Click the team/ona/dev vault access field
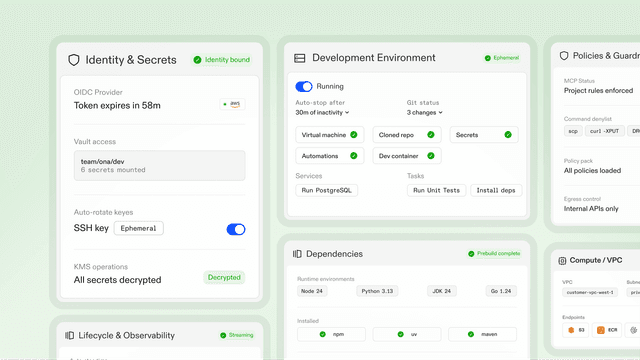This screenshot has height=360, width=640. click(160, 166)
